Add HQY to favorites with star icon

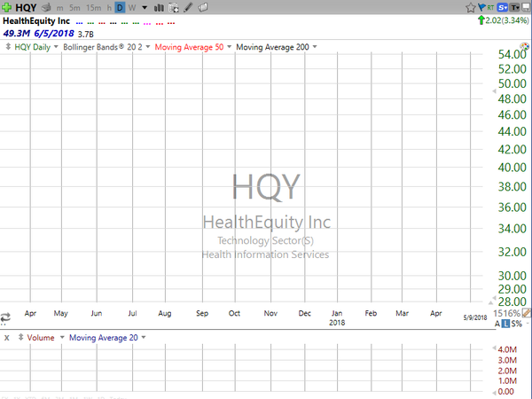tap(471, 7)
